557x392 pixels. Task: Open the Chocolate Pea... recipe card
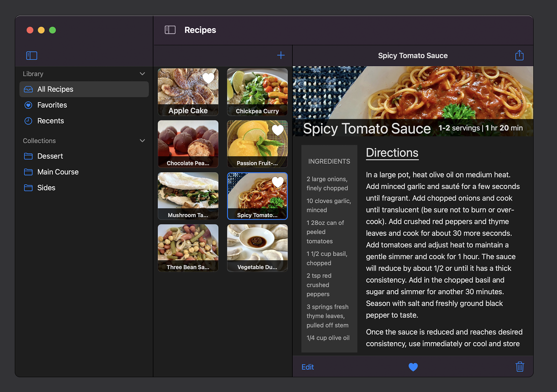(188, 144)
